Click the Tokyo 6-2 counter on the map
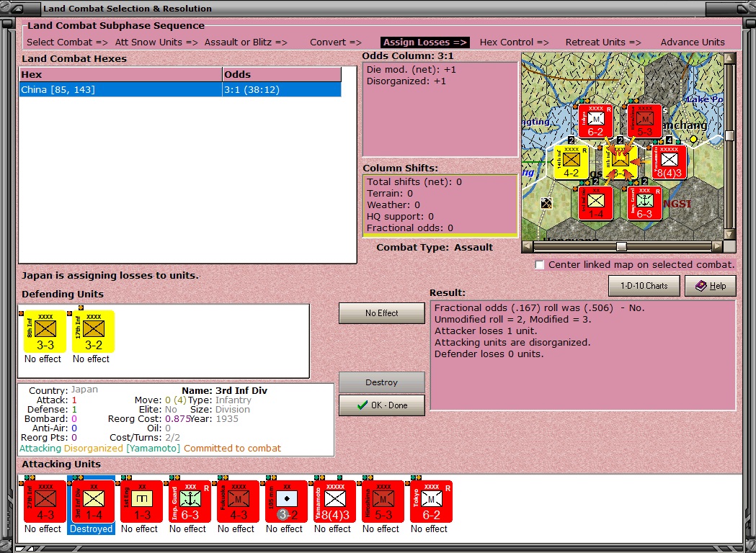Viewport: 756px width, 553px height. click(595, 121)
